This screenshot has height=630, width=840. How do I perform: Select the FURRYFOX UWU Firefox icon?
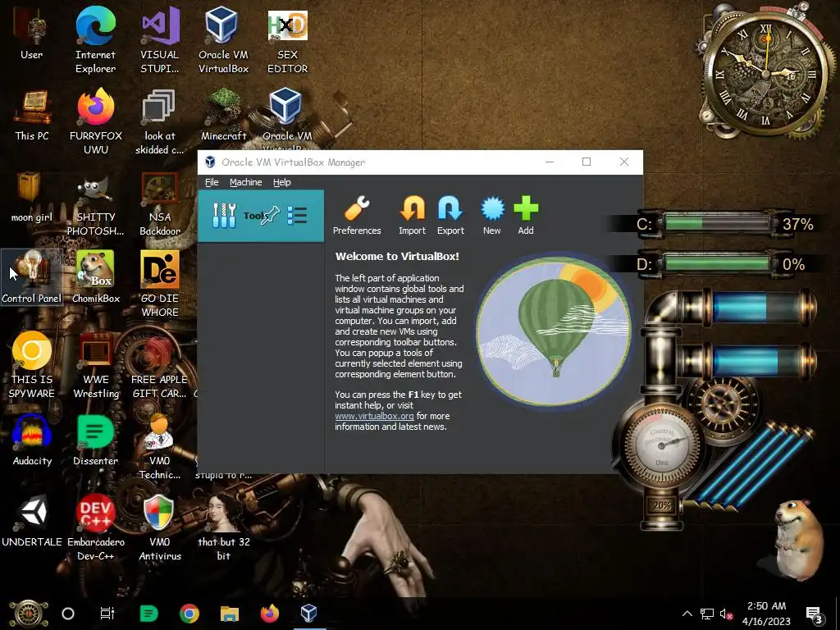pyautogui.click(x=95, y=121)
